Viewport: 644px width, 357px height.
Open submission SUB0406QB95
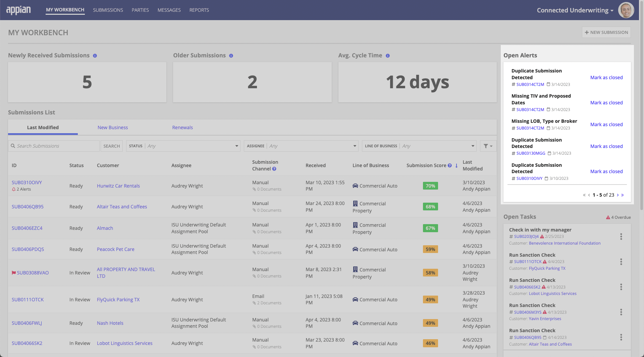coord(28,207)
